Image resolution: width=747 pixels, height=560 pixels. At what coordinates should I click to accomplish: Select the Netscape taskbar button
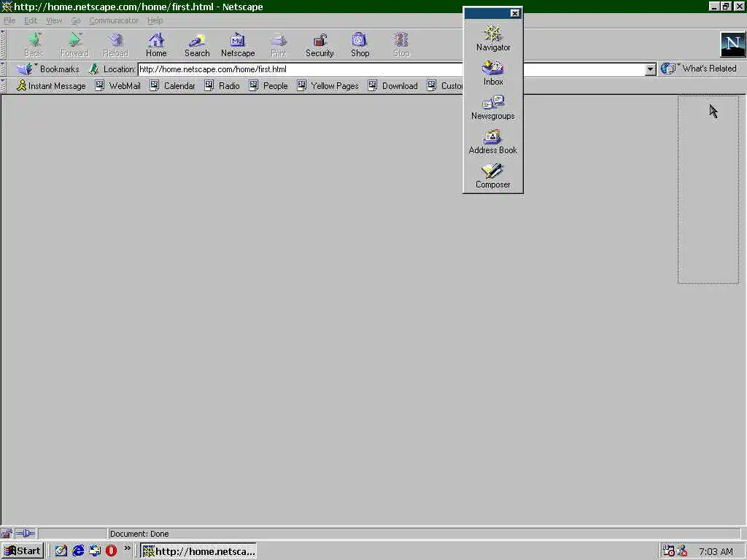tap(198, 551)
